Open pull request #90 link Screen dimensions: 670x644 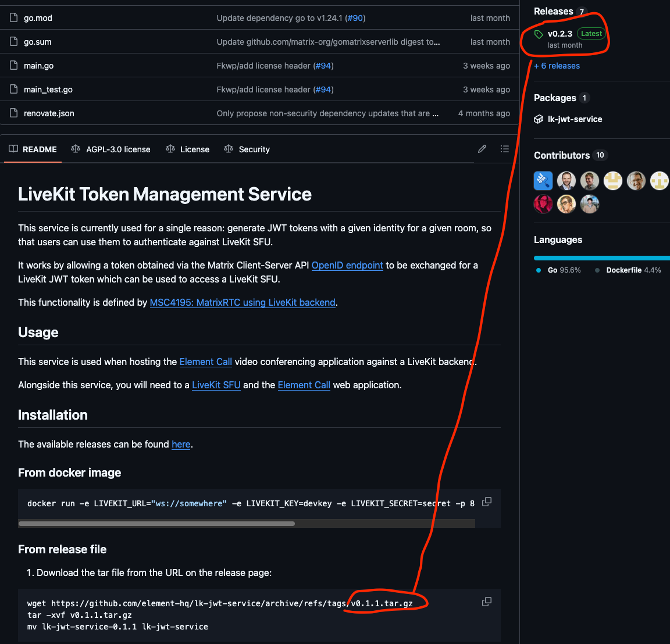355,18
